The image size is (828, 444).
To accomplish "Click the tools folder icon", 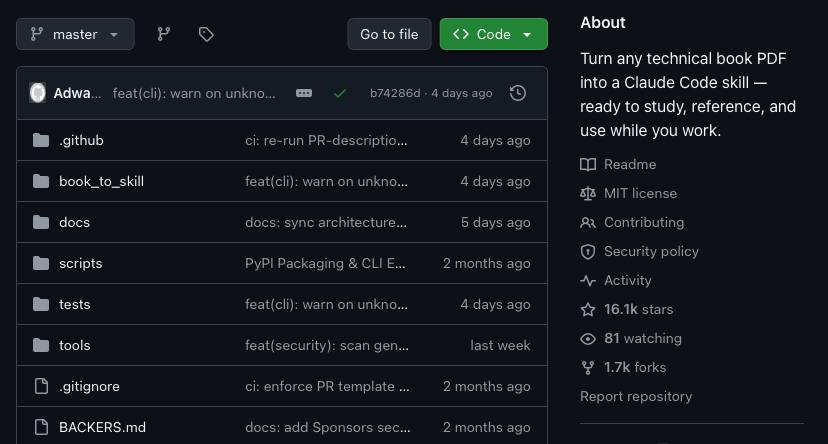I will [41, 345].
